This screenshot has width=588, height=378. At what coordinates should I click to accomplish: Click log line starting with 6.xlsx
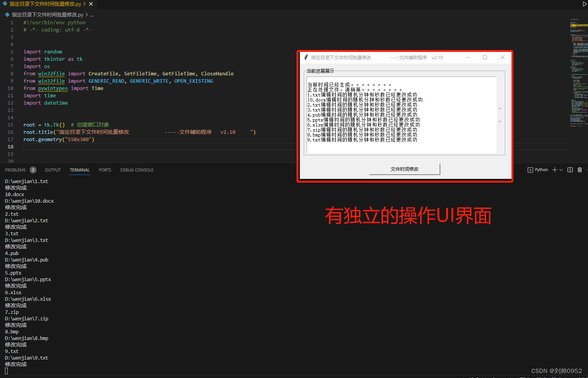[363, 125]
